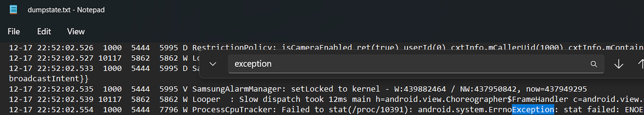644x115 pixels.
Task: Click the magnifier search icon in find box
Action: point(594,64)
